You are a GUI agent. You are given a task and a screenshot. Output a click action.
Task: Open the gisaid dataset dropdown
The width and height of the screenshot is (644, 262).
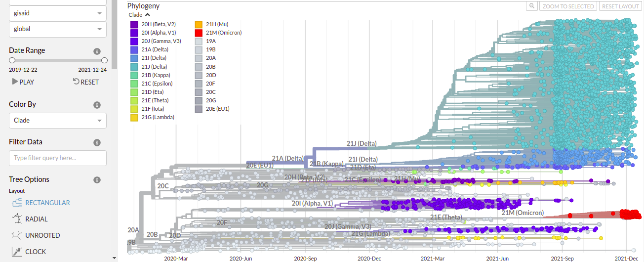tap(57, 13)
